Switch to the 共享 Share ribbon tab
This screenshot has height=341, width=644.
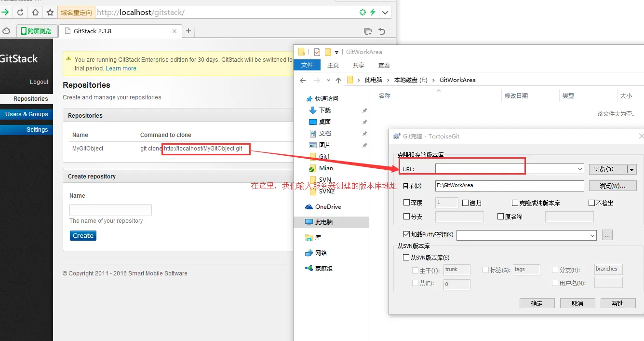coord(358,65)
